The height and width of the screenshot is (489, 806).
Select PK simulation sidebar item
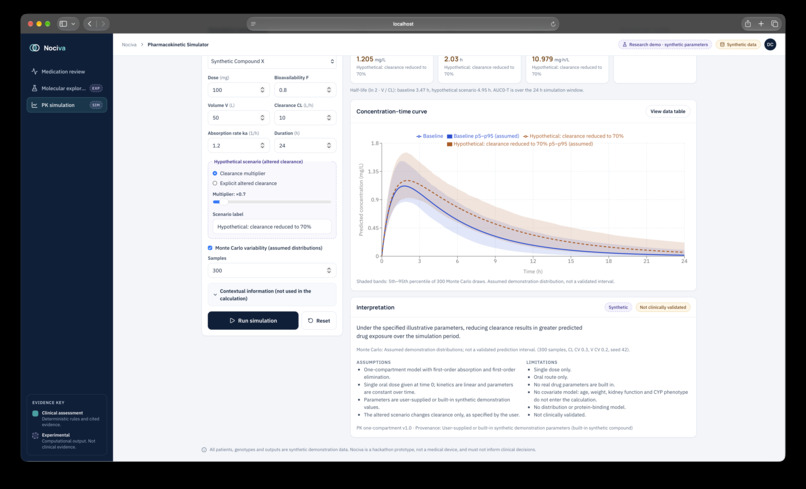pyautogui.click(x=67, y=105)
